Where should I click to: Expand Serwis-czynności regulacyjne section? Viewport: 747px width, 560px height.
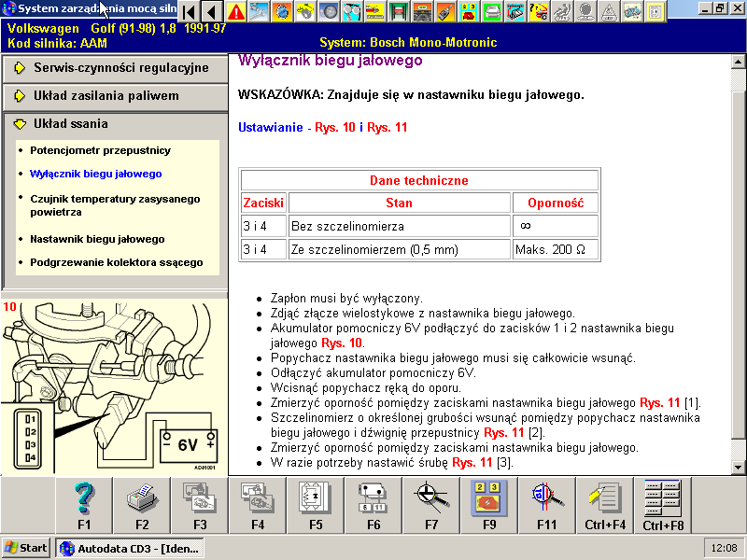(x=115, y=68)
